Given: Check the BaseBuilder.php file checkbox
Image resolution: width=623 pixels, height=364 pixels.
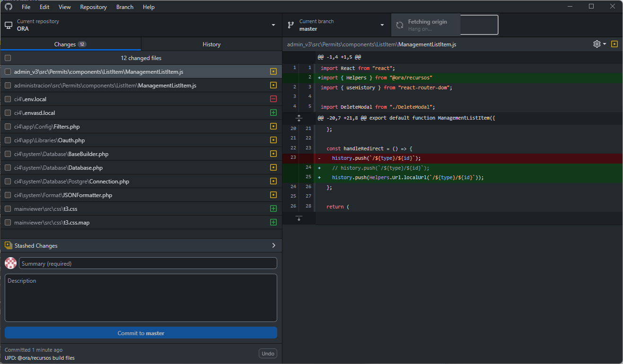Looking at the screenshot, I should (8, 154).
